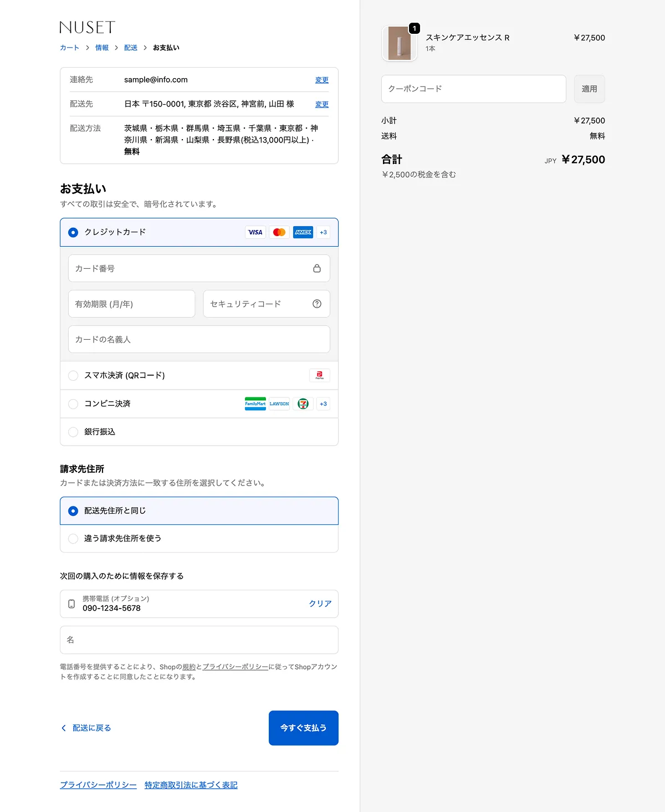The image size is (665, 812).
Task: Click the PayPay icon in QR payment row
Action: coord(319,375)
